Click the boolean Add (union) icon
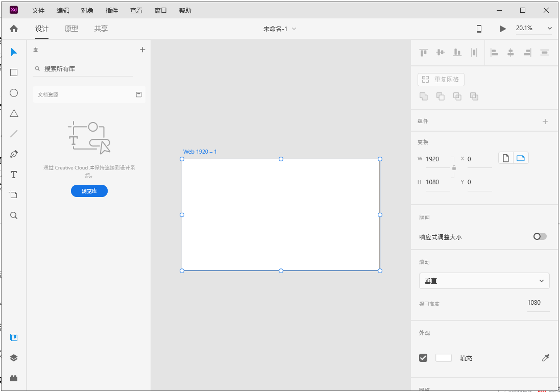Viewport: 560px width, 392px height. click(424, 96)
